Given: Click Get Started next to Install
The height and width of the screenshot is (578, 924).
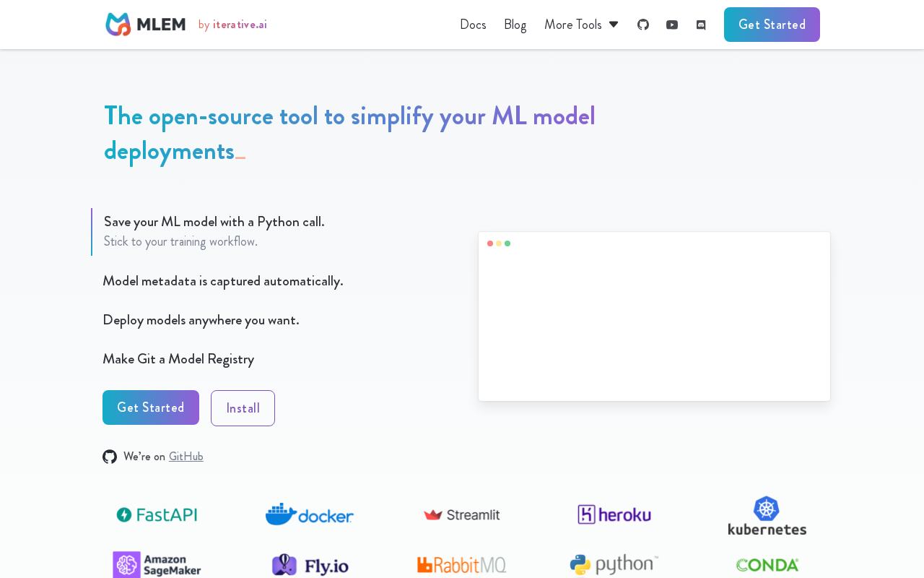Looking at the screenshot, I should 151,407.
